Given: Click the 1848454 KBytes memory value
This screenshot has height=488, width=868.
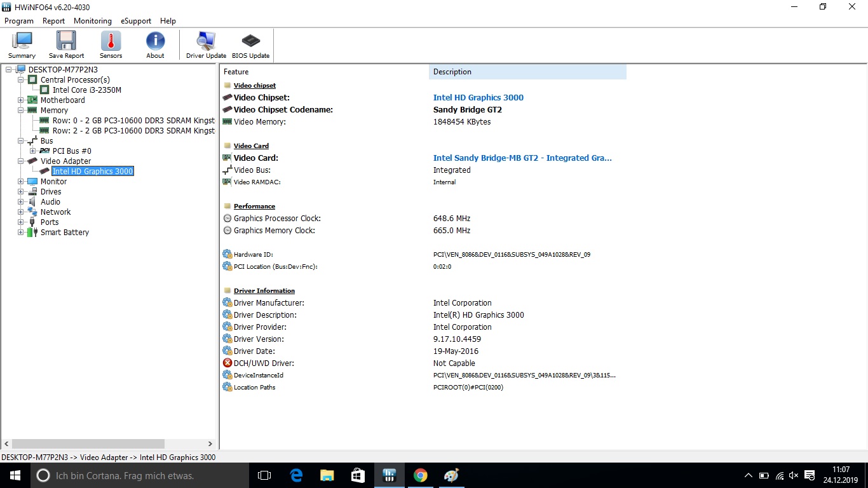Looking at the screenshot, I should [x=462, y=122].
